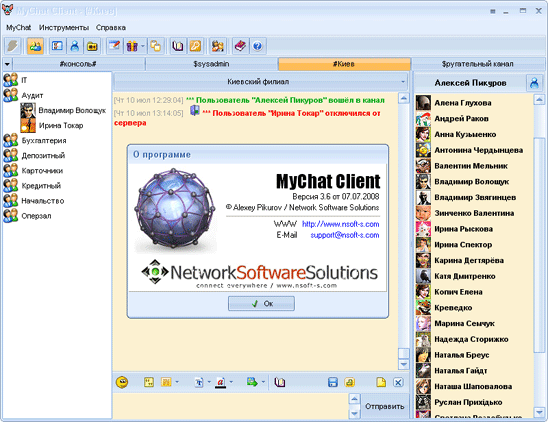
Task: Expand the Депозитный group
Action: (34, 155)
